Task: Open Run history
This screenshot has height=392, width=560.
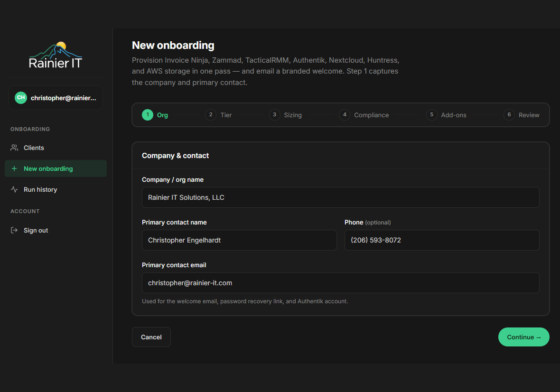Action: tap(56, 189)
